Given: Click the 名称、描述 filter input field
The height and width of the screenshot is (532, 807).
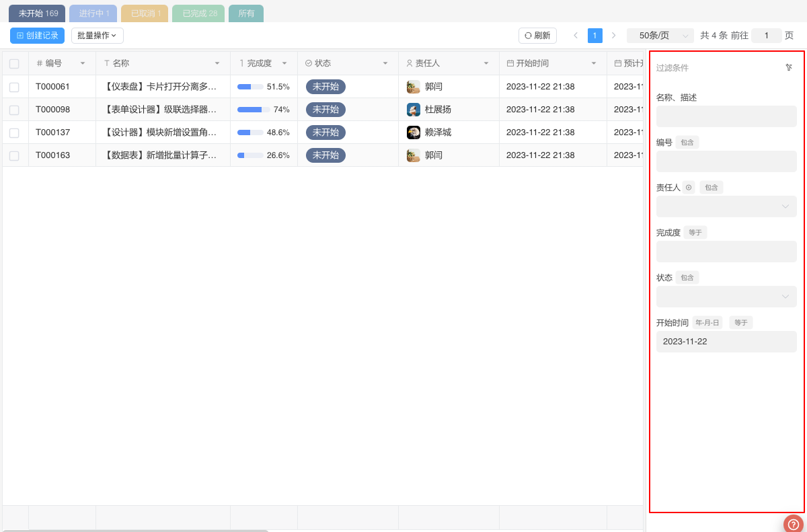Looking at the screenshot, I should [726, 116].
